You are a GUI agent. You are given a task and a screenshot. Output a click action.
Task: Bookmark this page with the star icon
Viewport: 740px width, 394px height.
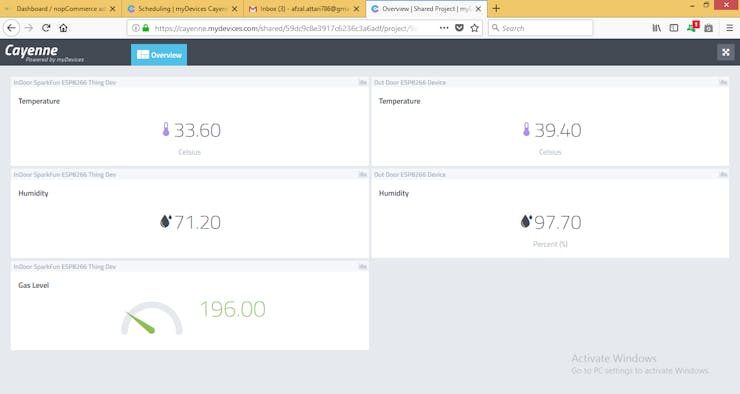click(475, 28)
